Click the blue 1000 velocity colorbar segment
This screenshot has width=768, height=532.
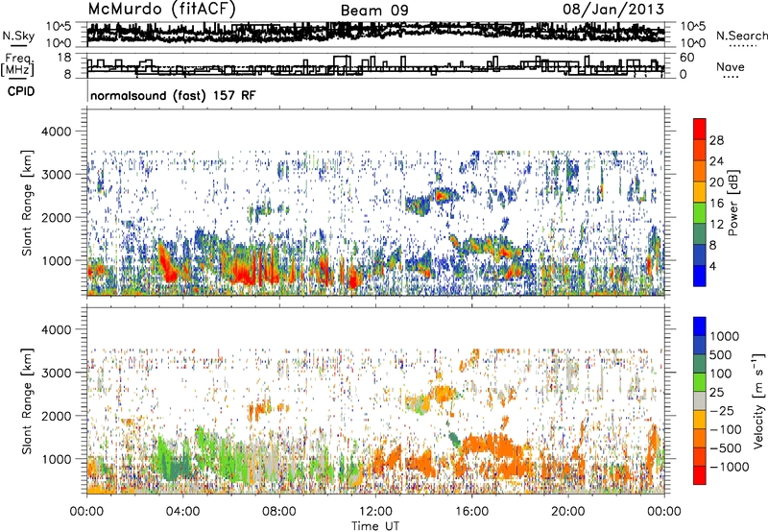pos(700,326)
